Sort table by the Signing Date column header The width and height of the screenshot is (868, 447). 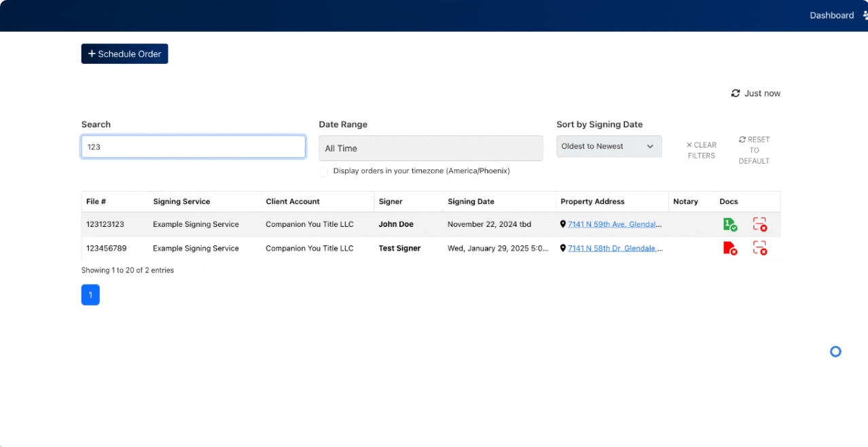[471, 202]
